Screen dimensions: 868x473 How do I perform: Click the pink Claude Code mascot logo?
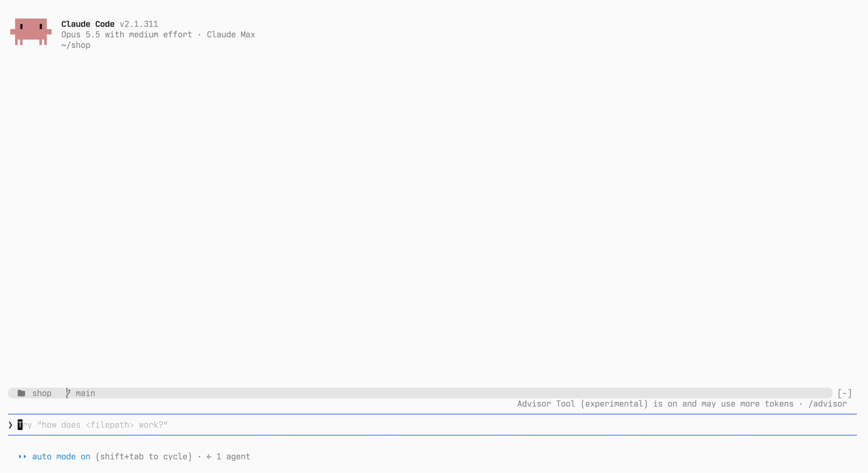click(x=31, y=32)
